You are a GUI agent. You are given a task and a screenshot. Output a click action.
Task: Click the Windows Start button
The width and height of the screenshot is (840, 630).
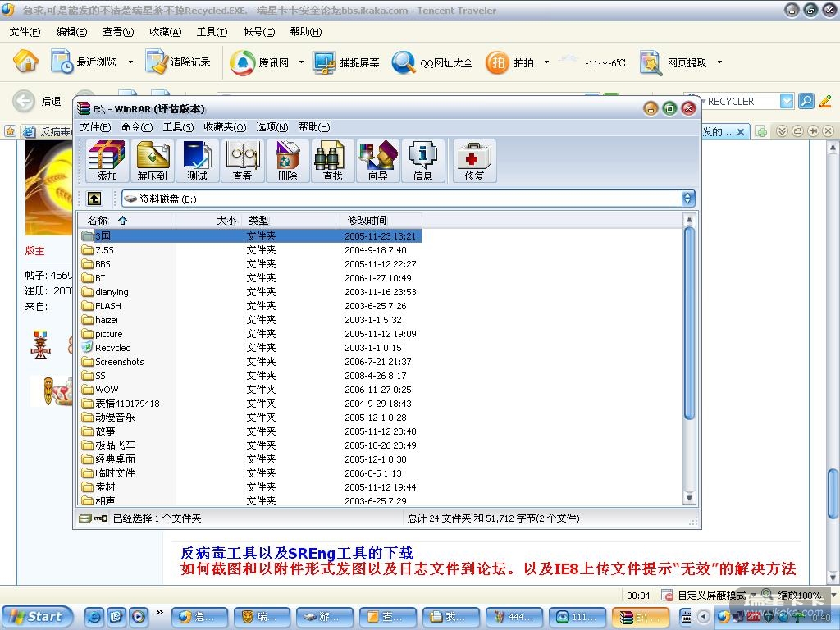36,617
